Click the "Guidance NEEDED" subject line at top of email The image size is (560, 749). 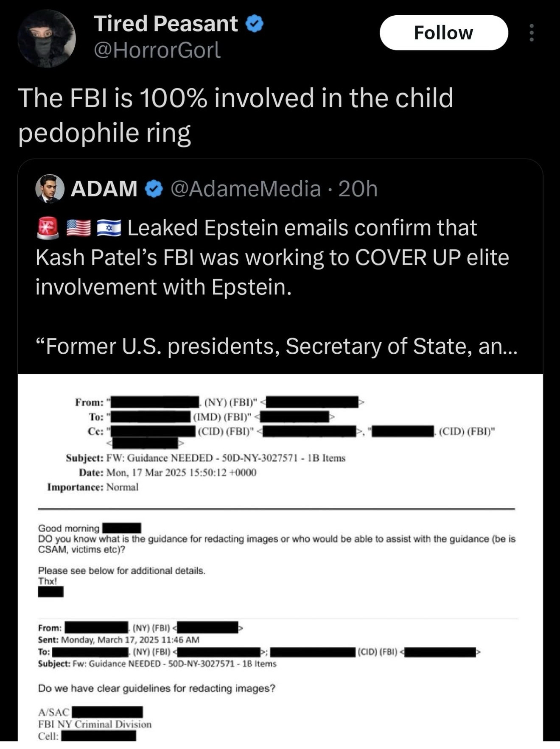[206, 458]
